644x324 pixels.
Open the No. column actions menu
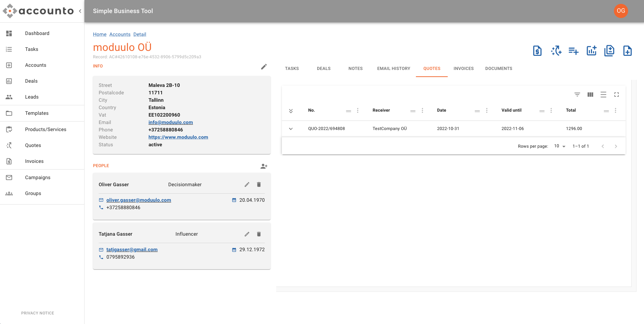[358, 111]
